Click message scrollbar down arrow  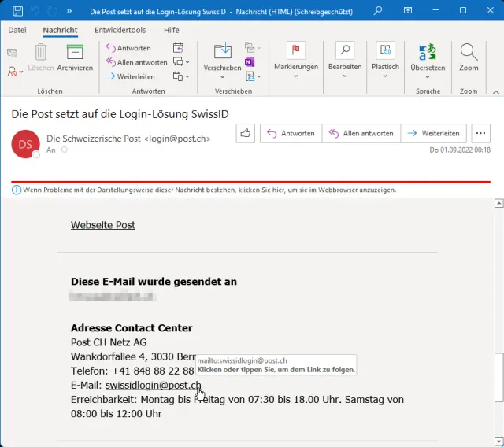[498, 441]
